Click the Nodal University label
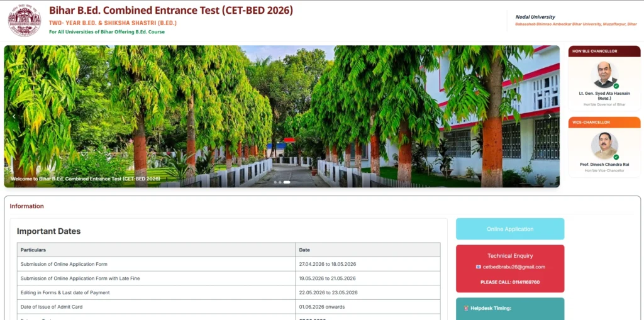The width and height of the screenshot is (644, 320). 535,17
